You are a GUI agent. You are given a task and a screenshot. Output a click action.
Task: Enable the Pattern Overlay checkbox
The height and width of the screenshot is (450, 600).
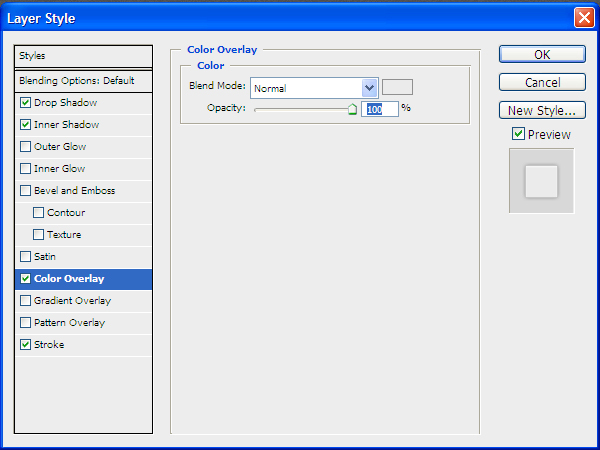click(x=26, y=323)
